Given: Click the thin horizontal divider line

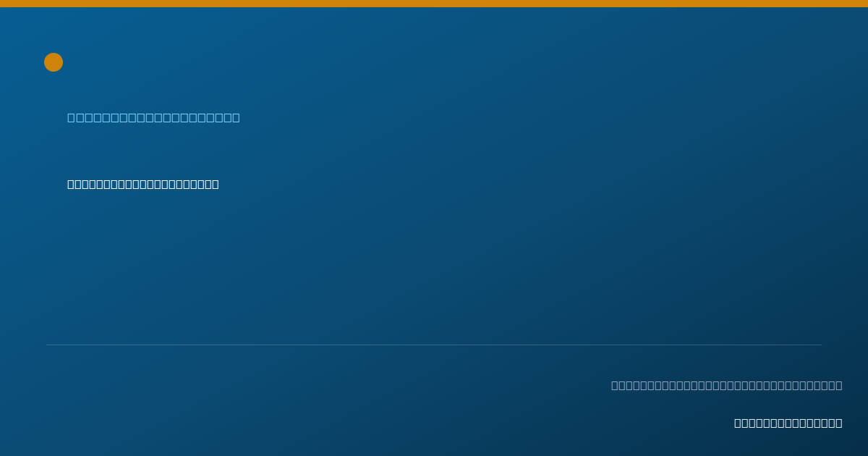Looking at the screenshot, I should click(434, 345).
